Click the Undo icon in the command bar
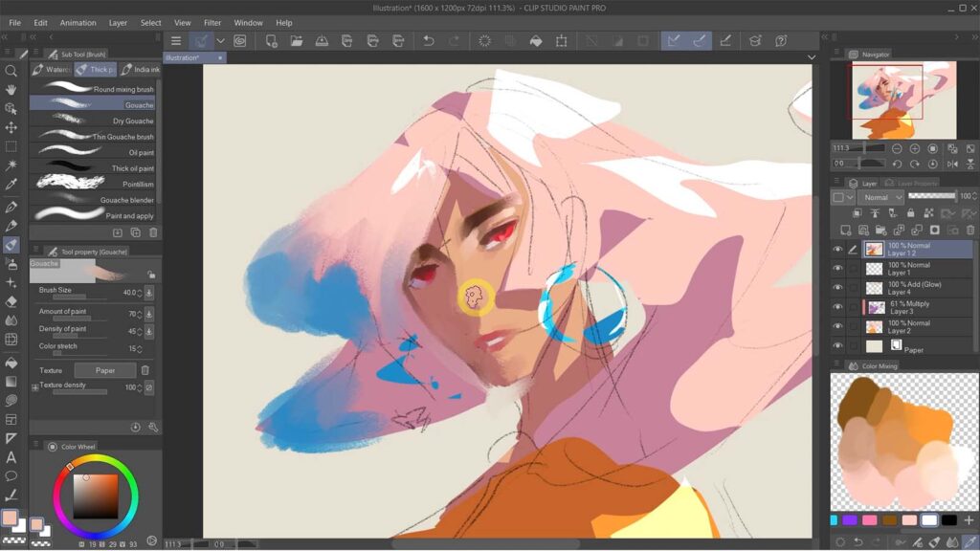This screenshot has width=980, height=551. (428, 40)
